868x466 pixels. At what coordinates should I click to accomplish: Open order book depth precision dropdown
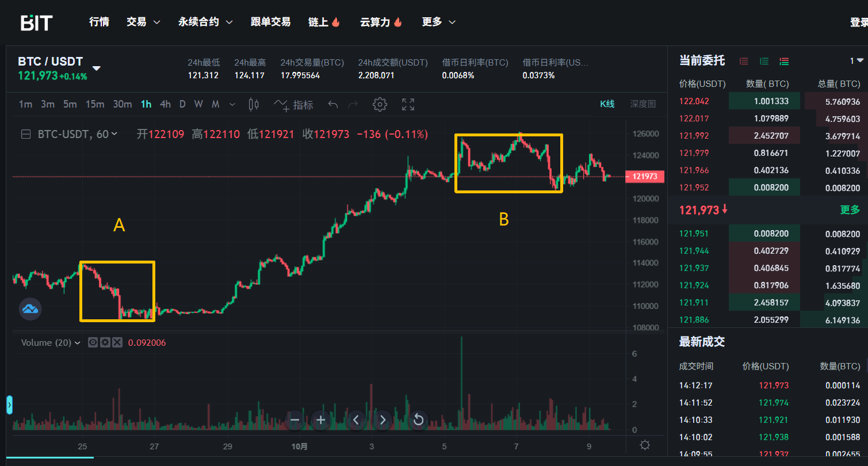point(856,61)
